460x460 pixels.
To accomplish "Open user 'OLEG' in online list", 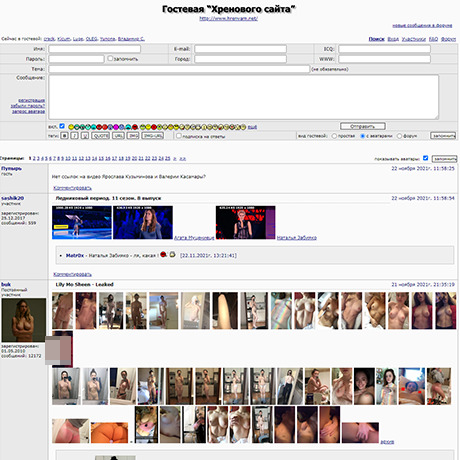I will click(x=91, y=39).
